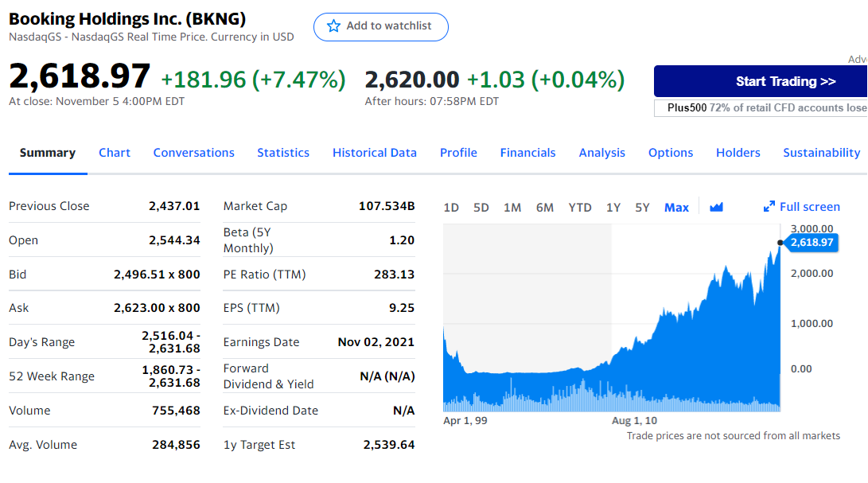Switch chart to area chart type icon
868x483 pixels.
pyautogui.click(x=716, y=207)
